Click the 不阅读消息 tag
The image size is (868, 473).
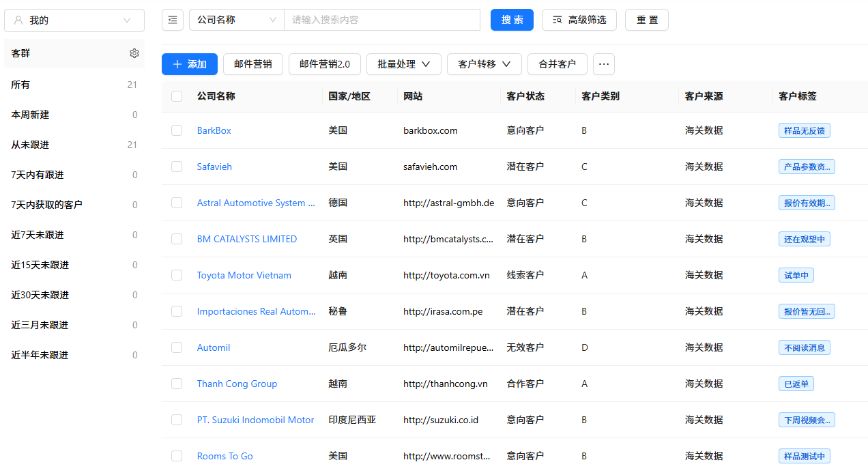click(x=805, y=347)
